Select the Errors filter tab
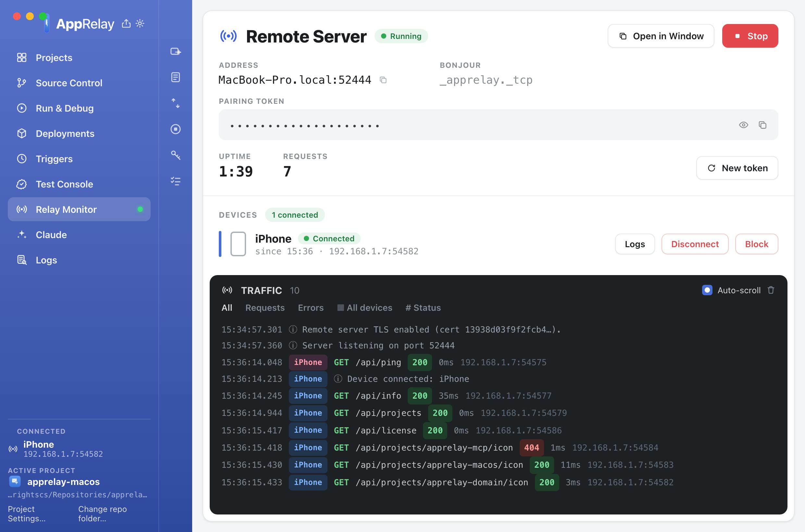 (x=311, y=308)
